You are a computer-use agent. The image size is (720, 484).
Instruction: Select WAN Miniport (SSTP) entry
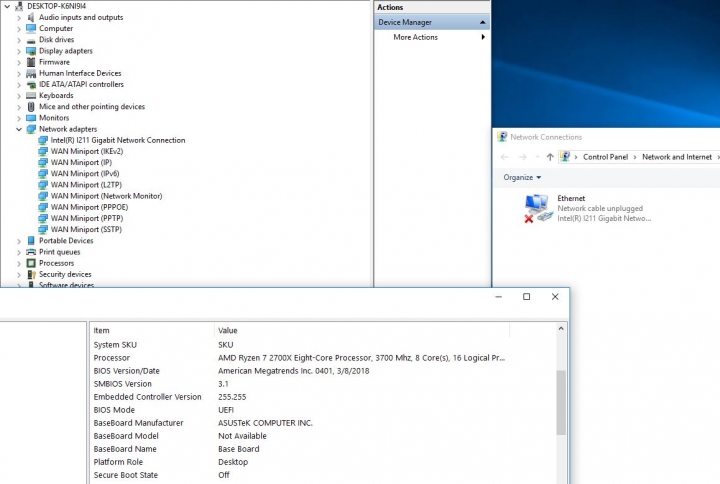[86, 230]
